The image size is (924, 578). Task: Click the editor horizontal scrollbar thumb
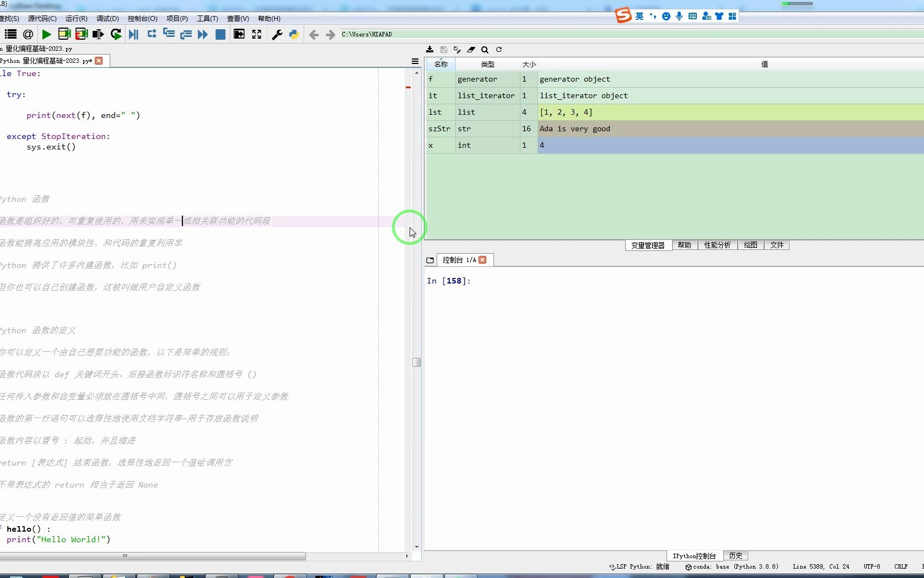(153, 556)
